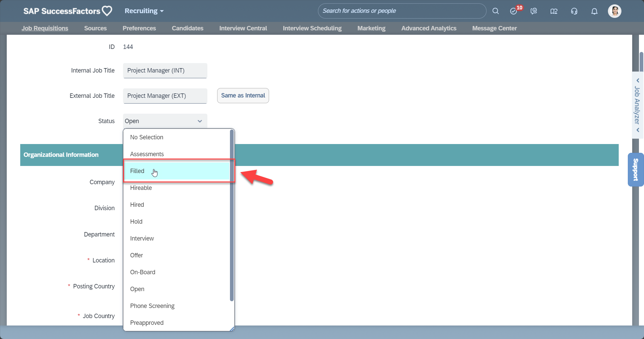Image resolution: width=644 pixels, height=339 pixels.
Task: Click the External Job Title input field
Action: pos(165,96)
